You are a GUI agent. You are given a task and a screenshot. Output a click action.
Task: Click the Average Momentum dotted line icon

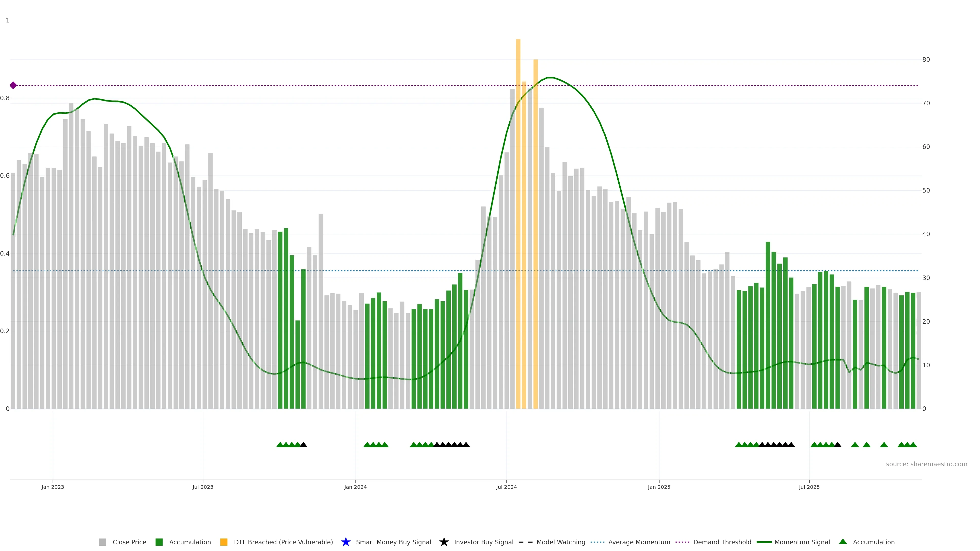click(597, 542)
